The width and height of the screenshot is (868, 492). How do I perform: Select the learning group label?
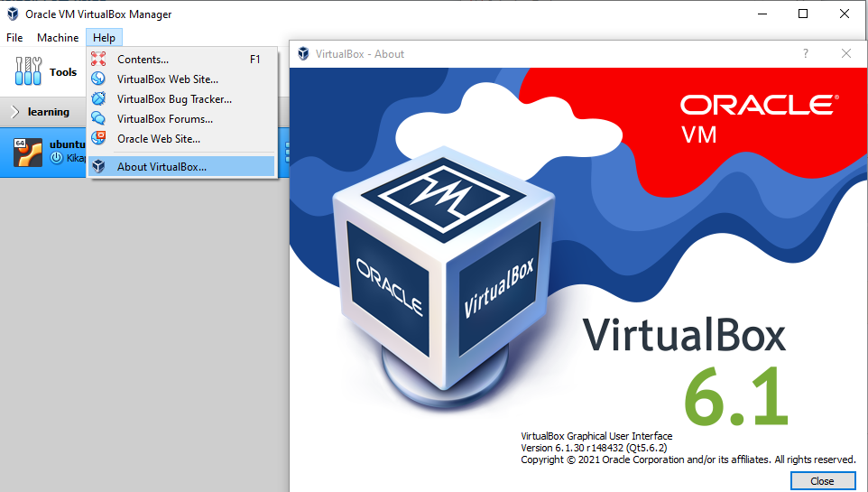pos(49,112)
